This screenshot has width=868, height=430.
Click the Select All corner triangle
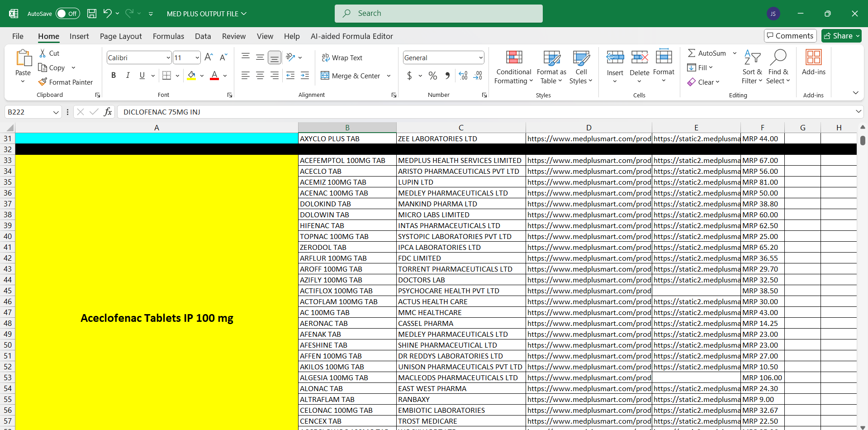point(10,128)
